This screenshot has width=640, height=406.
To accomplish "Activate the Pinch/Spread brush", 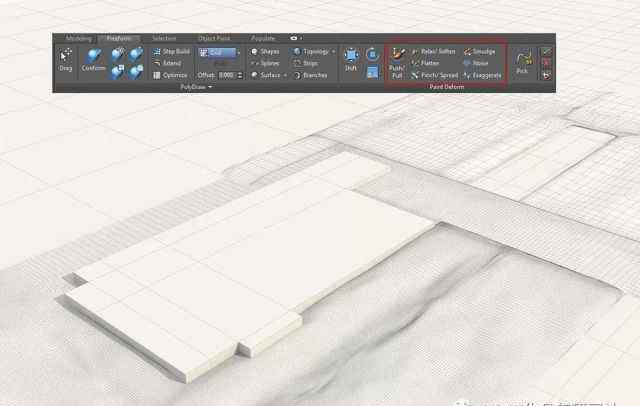I will tap(435, 75).
